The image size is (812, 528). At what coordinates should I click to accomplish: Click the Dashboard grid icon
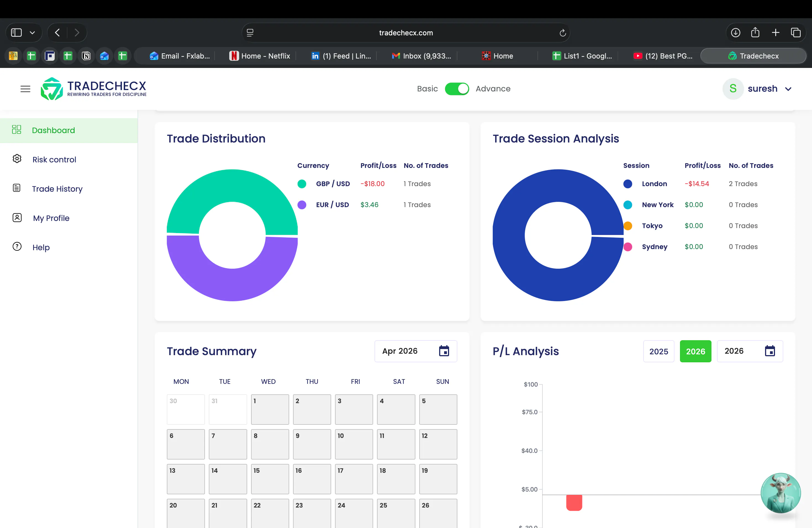tap(16, 129)
